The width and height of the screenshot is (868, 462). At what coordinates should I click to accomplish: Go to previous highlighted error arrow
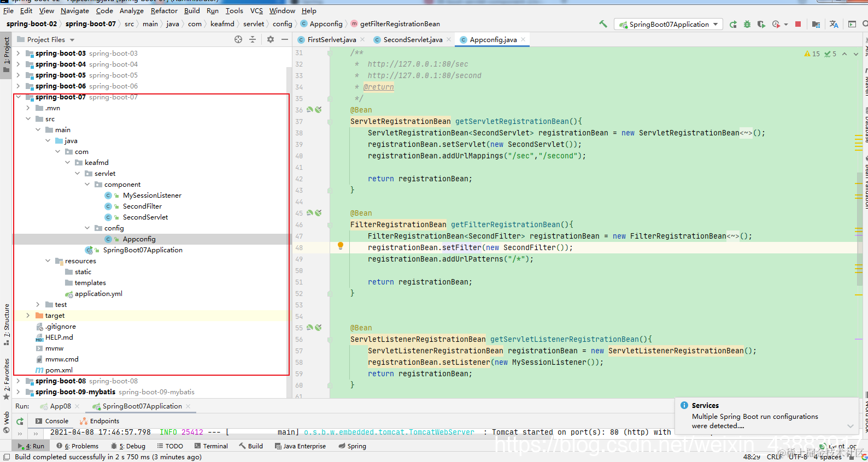(x=844, y=54)
